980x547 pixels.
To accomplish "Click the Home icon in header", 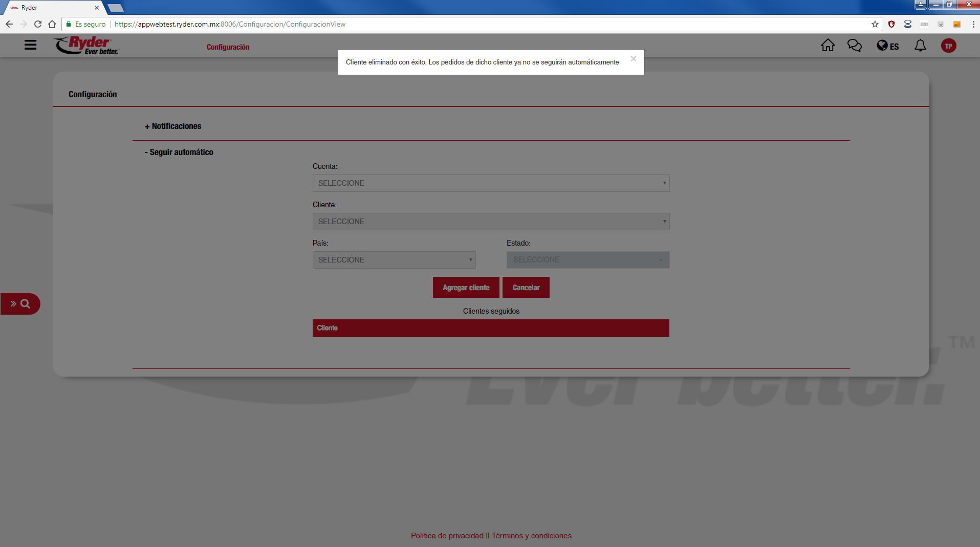I will [x=827, y=46].
